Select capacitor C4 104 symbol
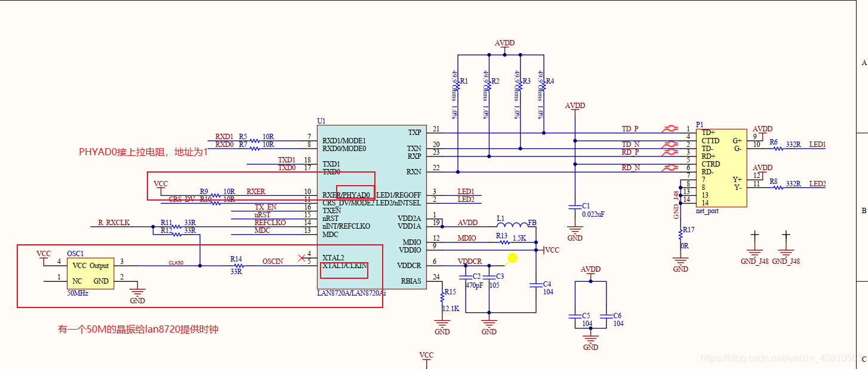Image resolution: width=868 pixels, height=369 pixels. pos(535,284)
